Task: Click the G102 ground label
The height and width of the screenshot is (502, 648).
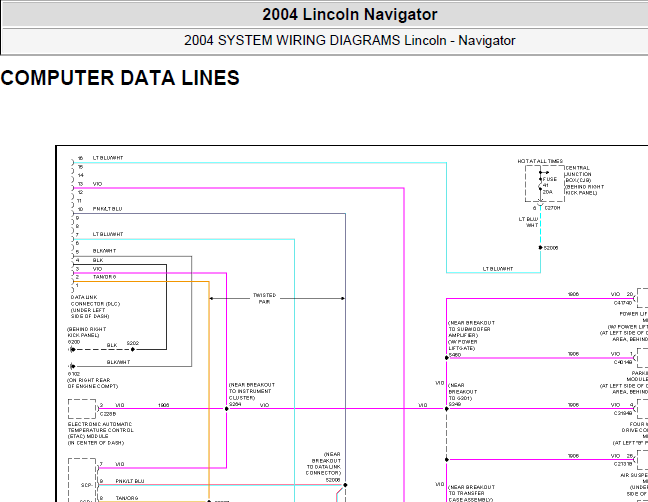Action: [x=74, y=374]
